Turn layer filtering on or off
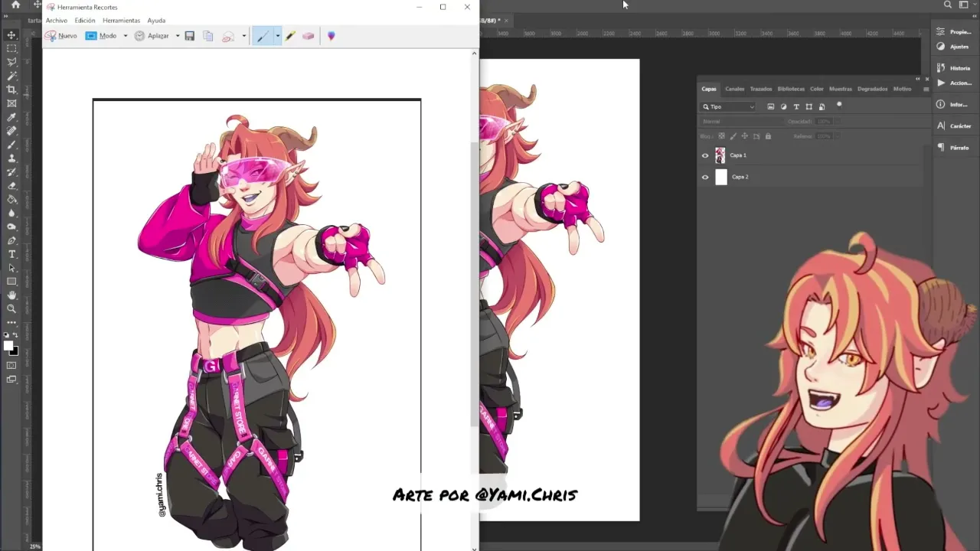 tap(839, 105)
